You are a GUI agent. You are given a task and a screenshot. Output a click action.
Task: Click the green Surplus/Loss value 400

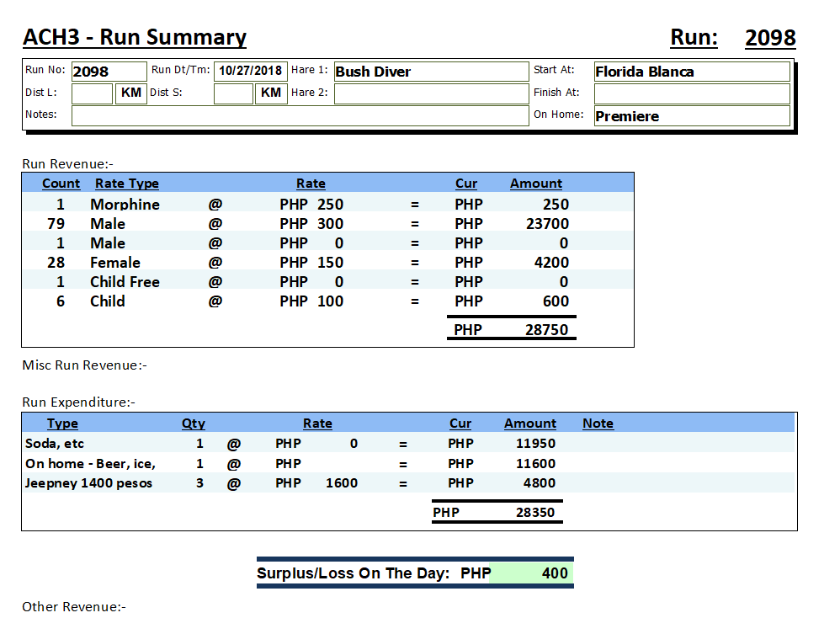(x=530, y=573)
